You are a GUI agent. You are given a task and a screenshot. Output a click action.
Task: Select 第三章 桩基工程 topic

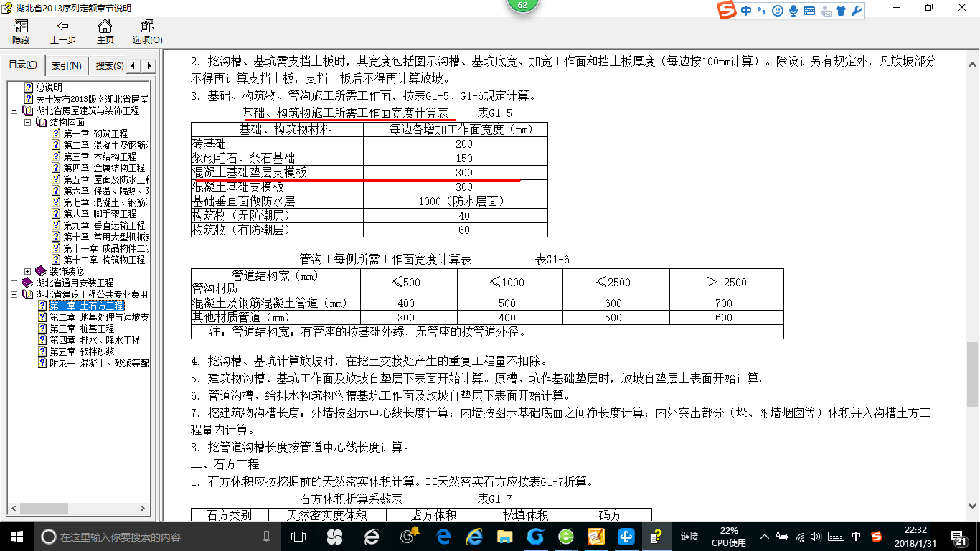(81, 329)
